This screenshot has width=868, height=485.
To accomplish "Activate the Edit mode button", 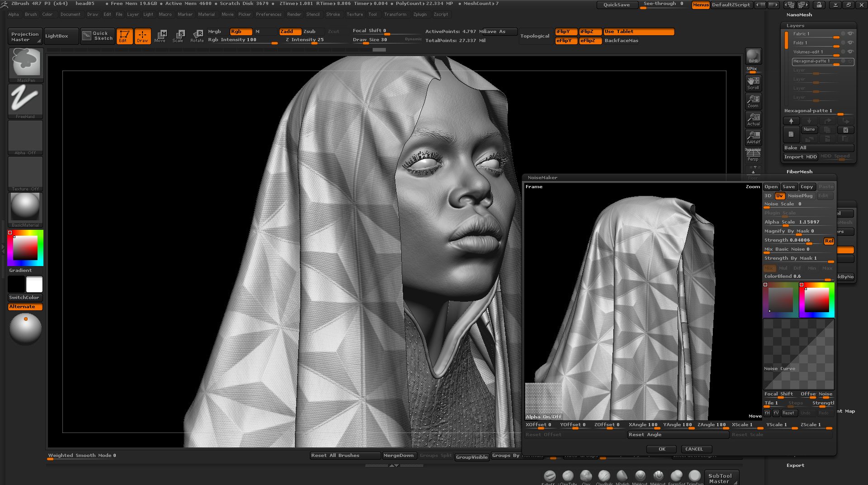I will 124,36.
